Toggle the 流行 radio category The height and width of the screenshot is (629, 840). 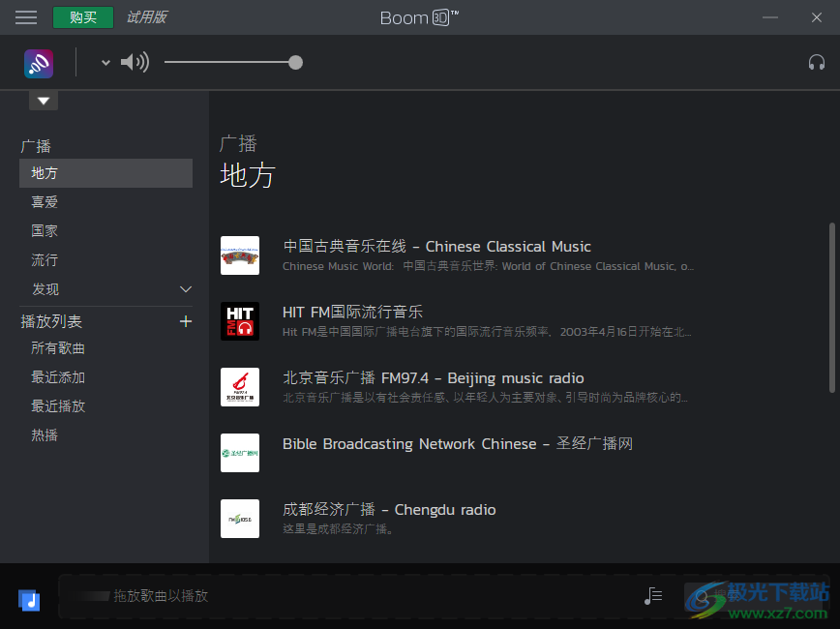coord(45,259)
